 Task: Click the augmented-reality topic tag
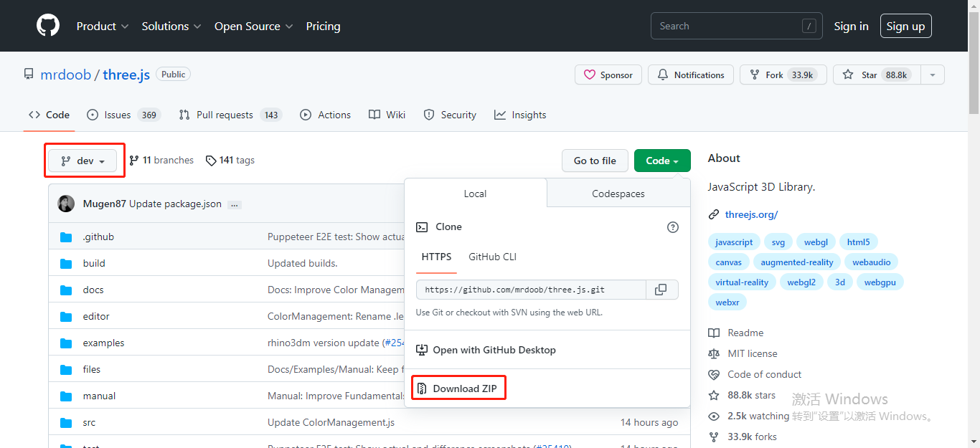tap(797, 262)
